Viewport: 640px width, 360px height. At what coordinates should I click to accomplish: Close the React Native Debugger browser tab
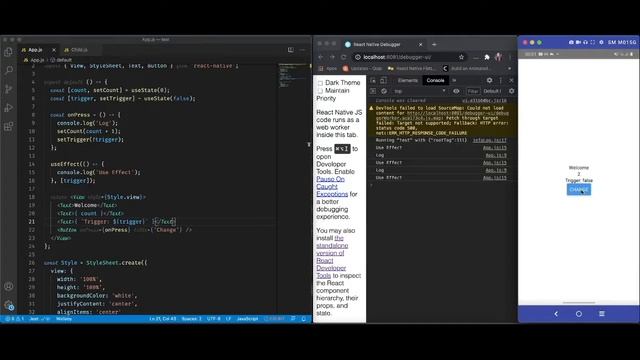click(x=420, y=44)
